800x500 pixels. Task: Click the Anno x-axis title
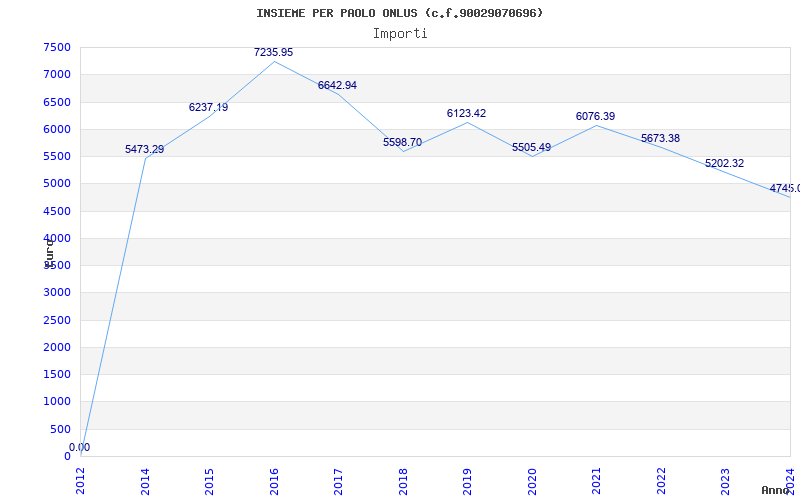pyautogui.click(x=776, y=490)
